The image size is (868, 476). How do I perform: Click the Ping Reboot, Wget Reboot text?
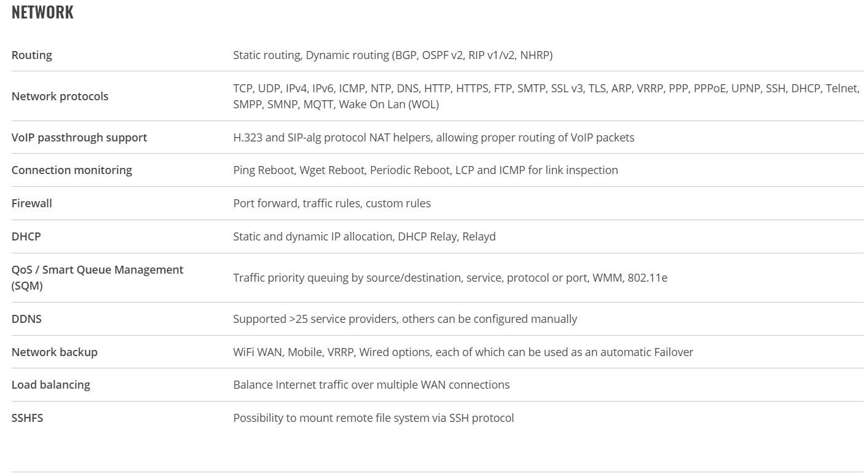[425, 170]
